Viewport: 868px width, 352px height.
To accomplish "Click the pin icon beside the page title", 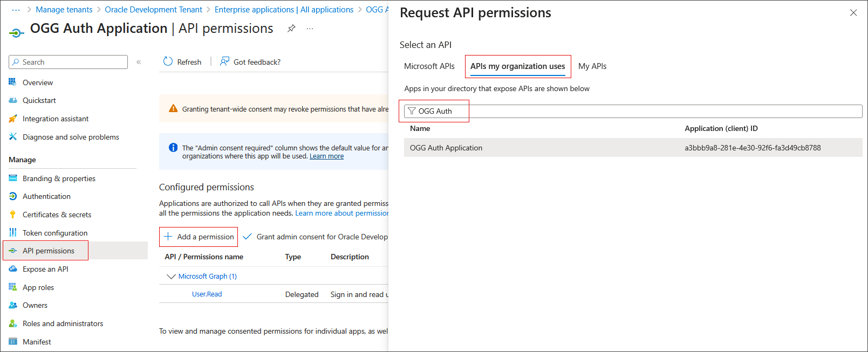I will [291, 29].
